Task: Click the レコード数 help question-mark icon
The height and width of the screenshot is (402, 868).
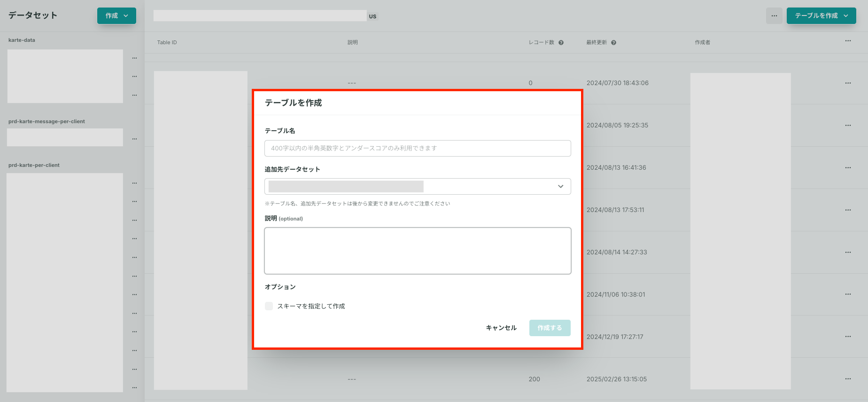Action: (561, 43)
